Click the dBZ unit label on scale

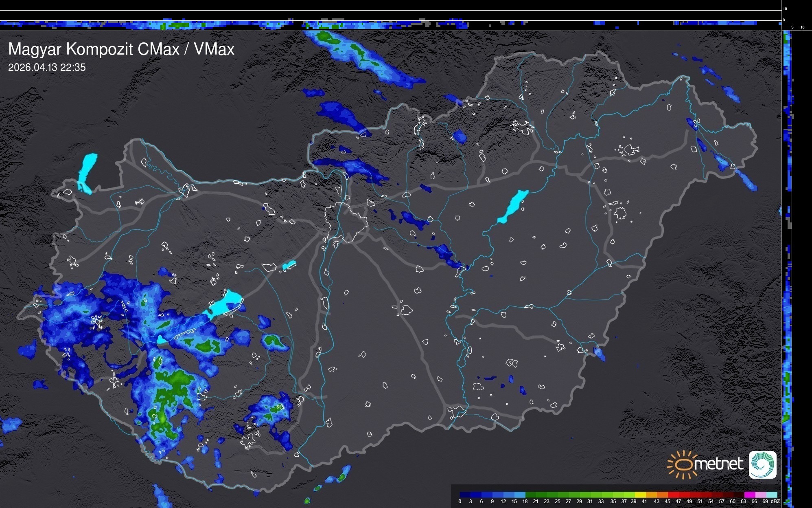coord(775,501)
